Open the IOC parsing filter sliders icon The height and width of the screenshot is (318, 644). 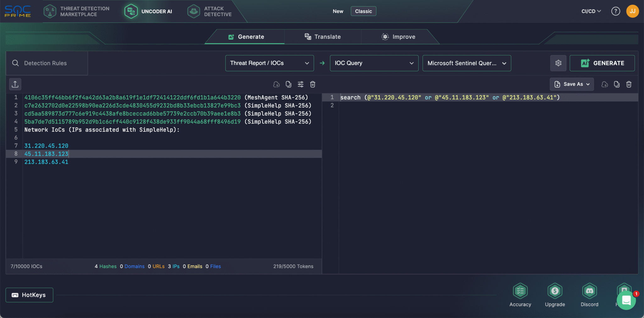[x=300, y=84]
